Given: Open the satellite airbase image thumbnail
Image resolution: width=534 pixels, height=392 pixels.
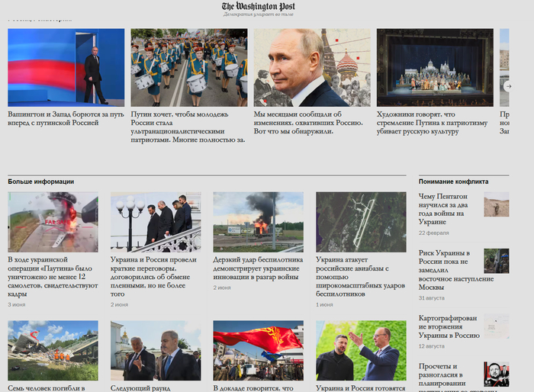Looking at the screenshot, I should coord(361,222).
